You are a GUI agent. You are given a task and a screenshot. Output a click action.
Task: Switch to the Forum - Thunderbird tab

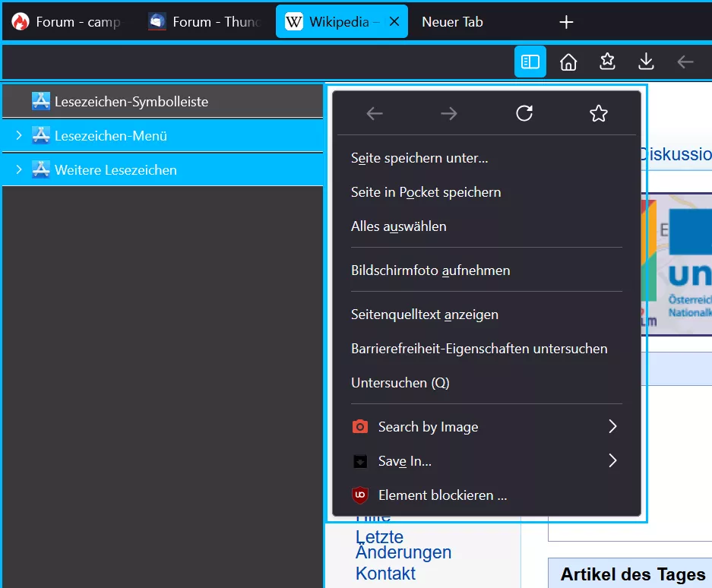(x=205, y=22)
